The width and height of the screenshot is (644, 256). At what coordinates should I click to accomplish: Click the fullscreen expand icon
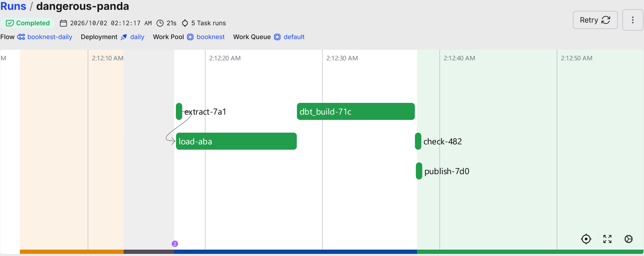click(x=607, y=239)
